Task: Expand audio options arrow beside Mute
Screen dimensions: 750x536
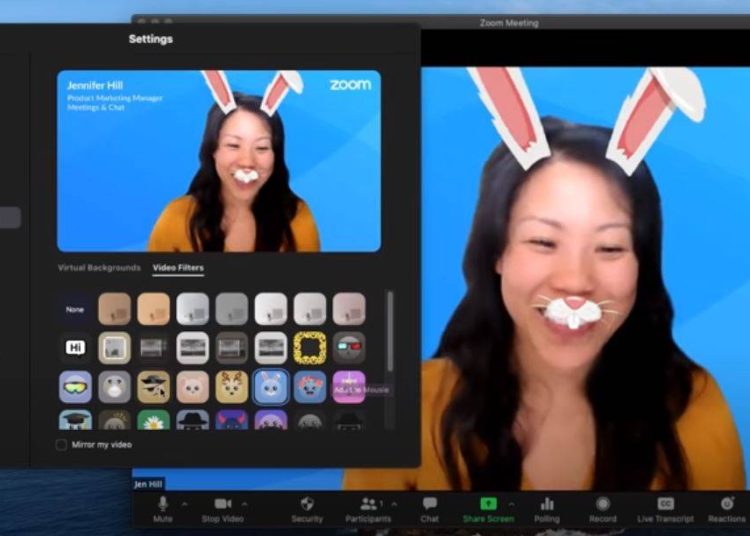Action: click(185, 504)
